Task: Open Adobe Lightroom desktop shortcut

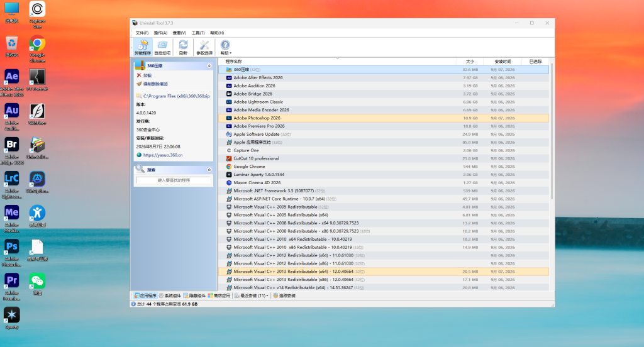Action: coord(11,185)
